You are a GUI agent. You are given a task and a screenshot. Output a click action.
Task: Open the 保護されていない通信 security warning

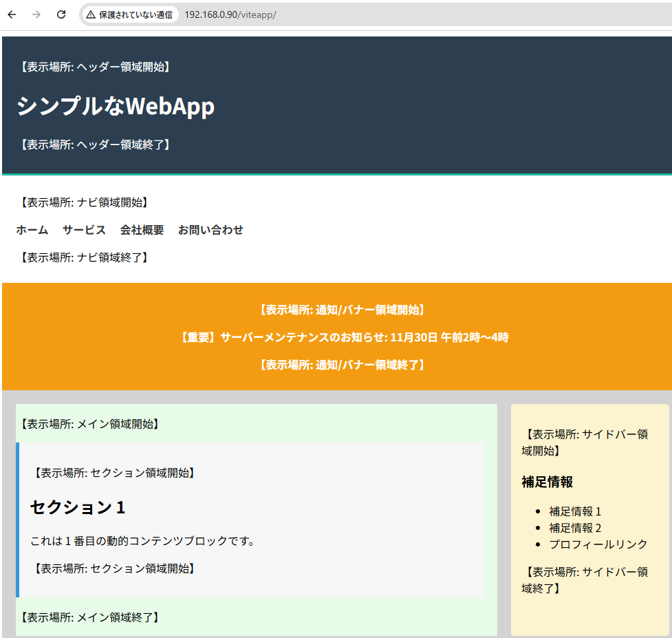click(129, 14)
